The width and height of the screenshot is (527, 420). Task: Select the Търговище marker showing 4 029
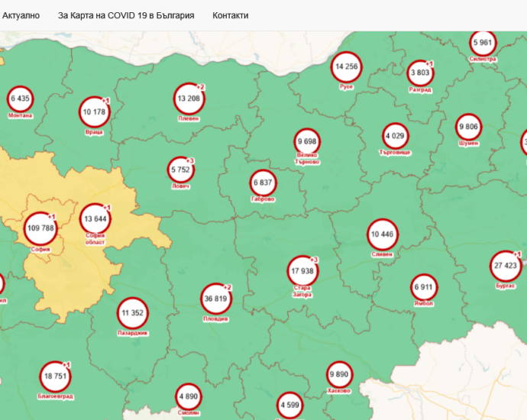click(395, 136)
